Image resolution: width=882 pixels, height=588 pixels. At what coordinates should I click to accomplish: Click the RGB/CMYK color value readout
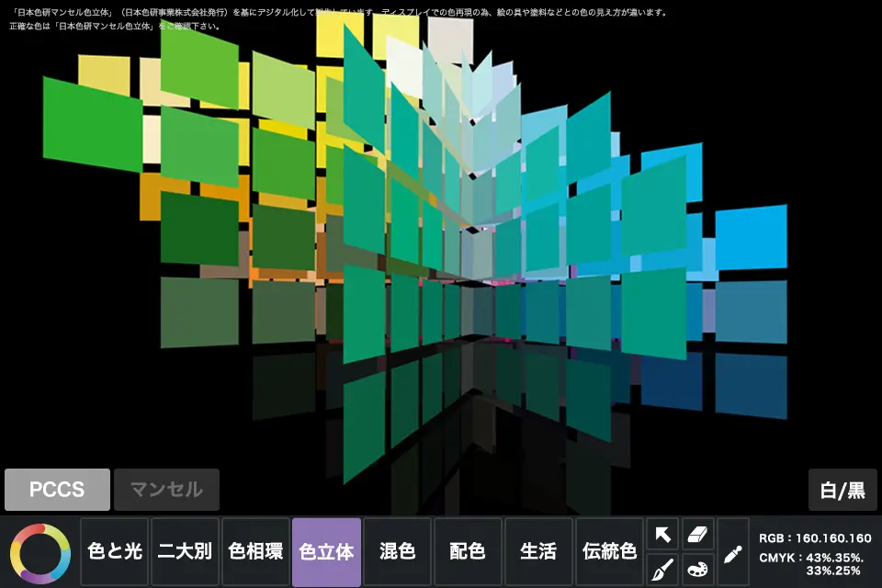click(x=815, y=552)
